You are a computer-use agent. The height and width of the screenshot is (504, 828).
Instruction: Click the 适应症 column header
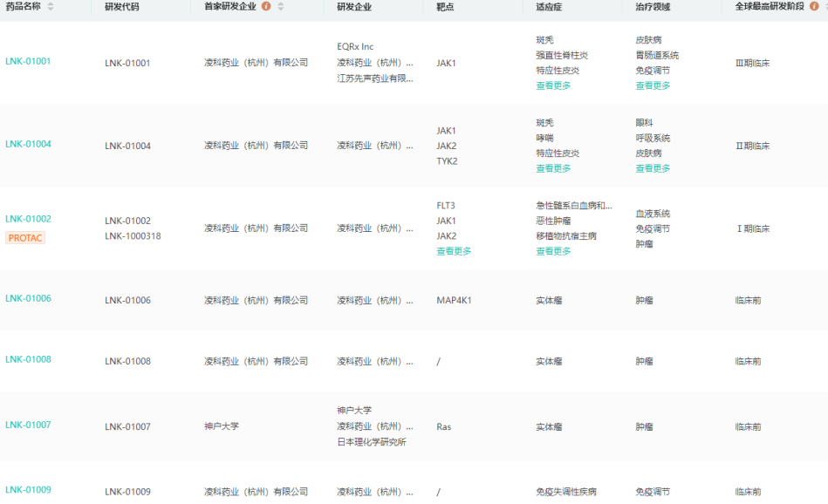click(x=549, y=7)
